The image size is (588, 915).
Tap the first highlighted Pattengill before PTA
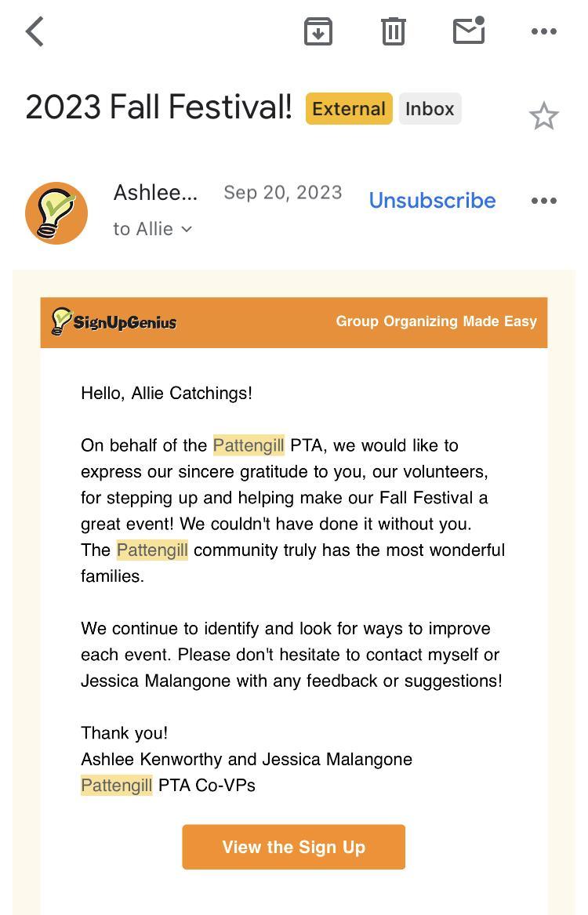point(249,445)
